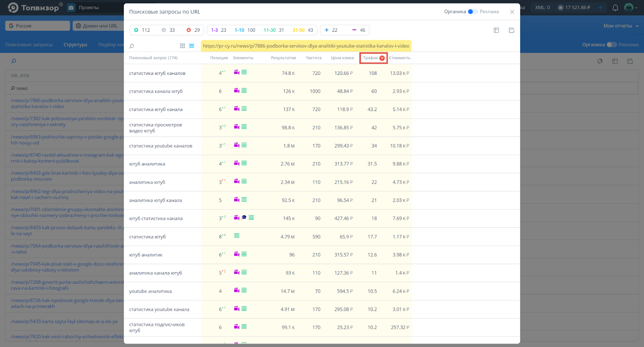Click the wallet balance 17 521.86 ₽
This screenshot has height=347, width=644.
[574, 8]
